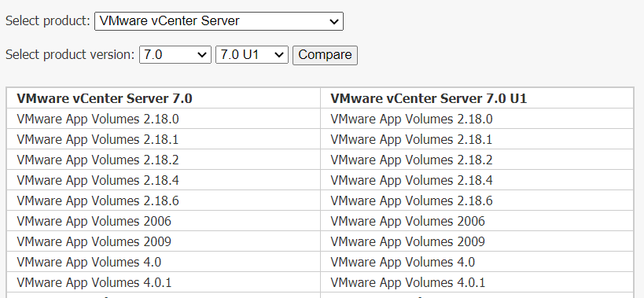Open the Select product dropdown

pos(219,21)
